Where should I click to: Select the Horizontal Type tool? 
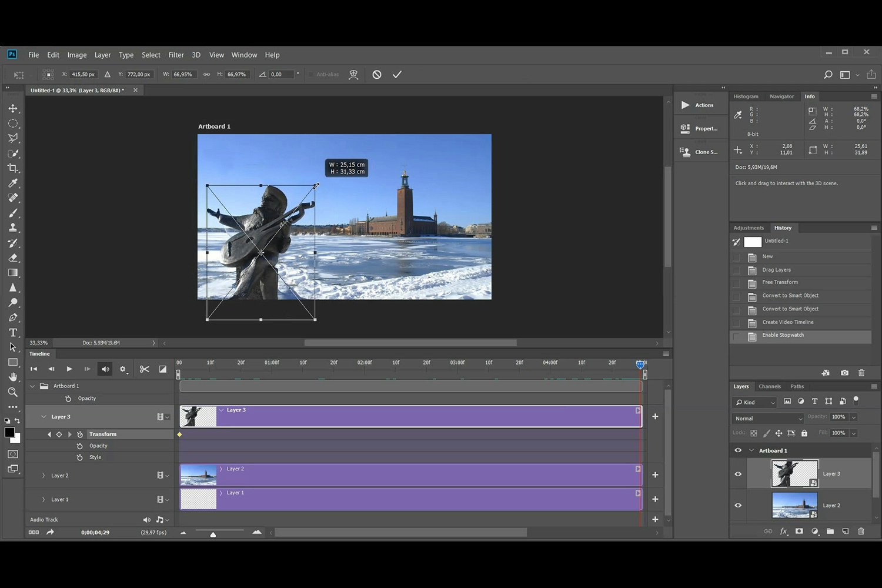pos(13,333)
